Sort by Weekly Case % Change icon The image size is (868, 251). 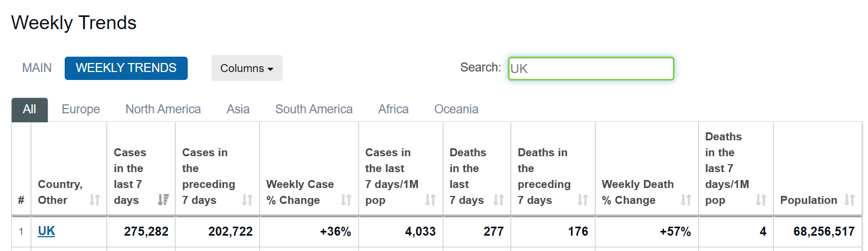[x=346, y=200]
